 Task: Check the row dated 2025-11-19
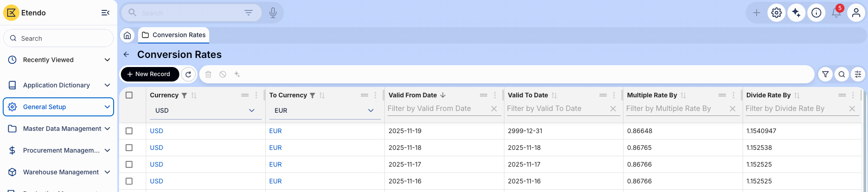click(129, 131)
